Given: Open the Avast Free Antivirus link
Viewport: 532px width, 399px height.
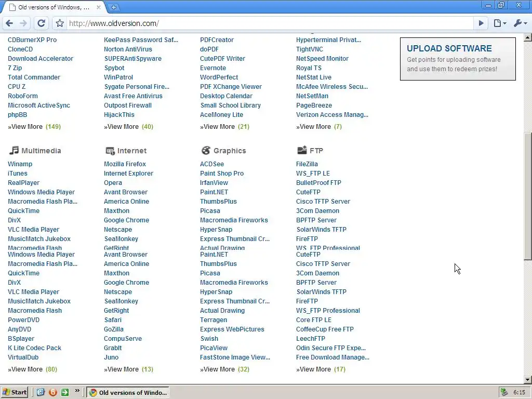Looking at the screenshot, I should point(133,96).
